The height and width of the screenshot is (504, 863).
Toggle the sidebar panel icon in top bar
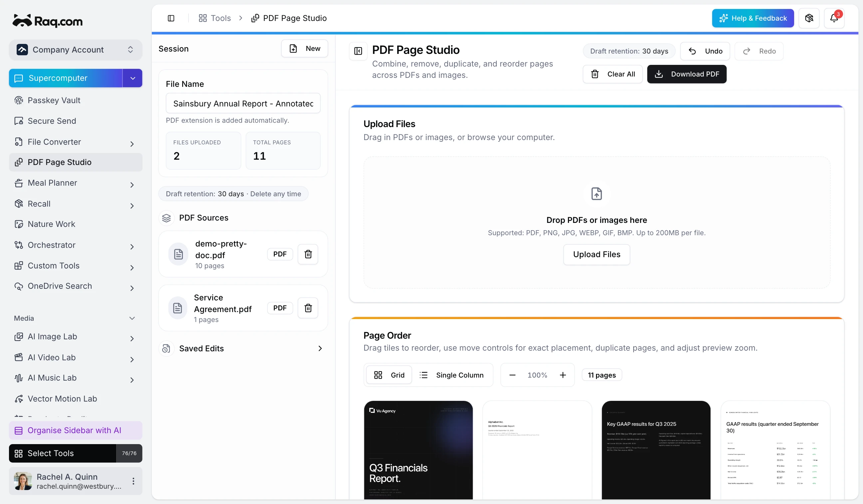pos(171,18)
